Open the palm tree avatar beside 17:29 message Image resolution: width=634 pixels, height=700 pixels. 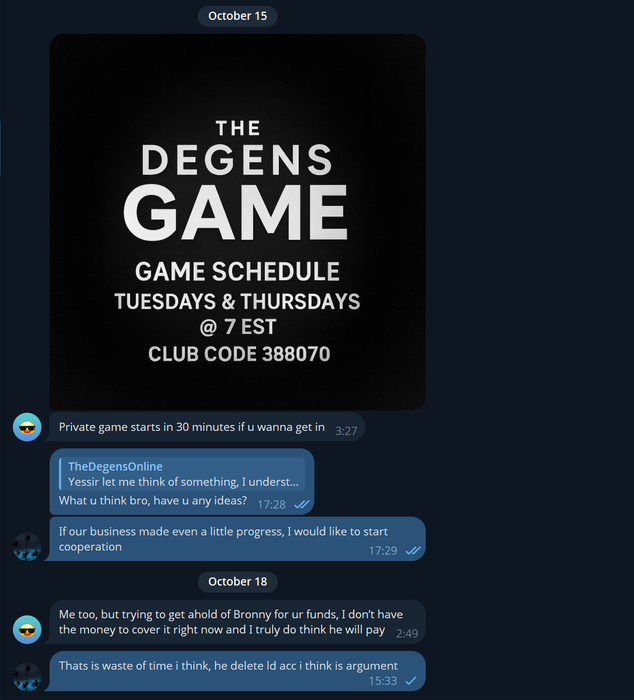click(27, 546)
